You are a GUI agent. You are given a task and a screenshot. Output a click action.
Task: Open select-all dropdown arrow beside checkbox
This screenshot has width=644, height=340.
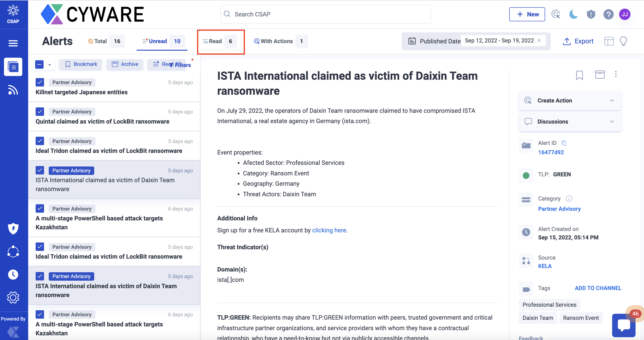[50, 65]
